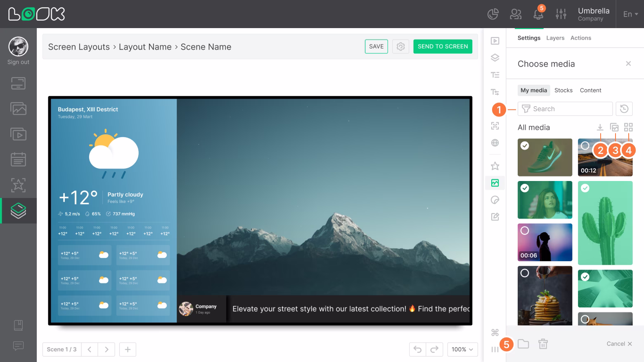Click the download icon next to All media

(x=600, y=127)
